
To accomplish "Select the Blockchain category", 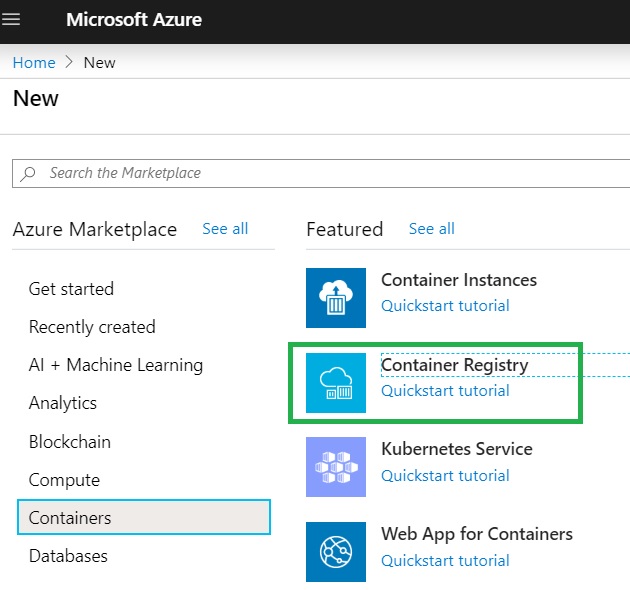I will [70, 441].
